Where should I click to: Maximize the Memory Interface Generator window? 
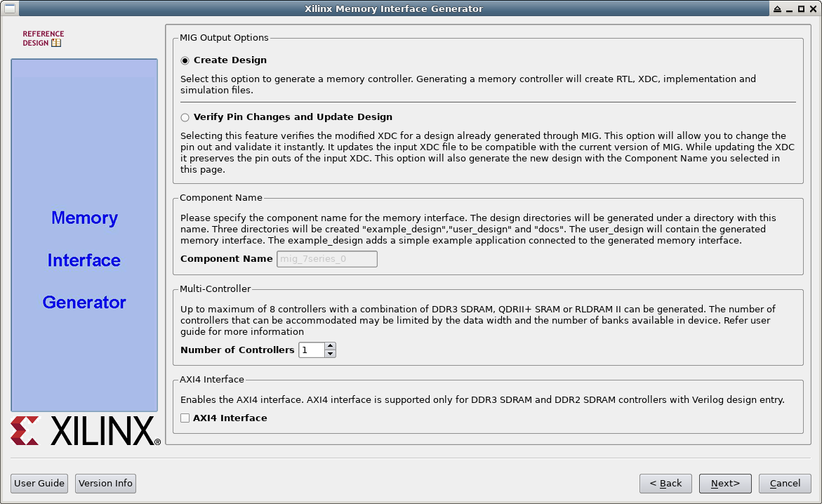[x=801, y=9]
